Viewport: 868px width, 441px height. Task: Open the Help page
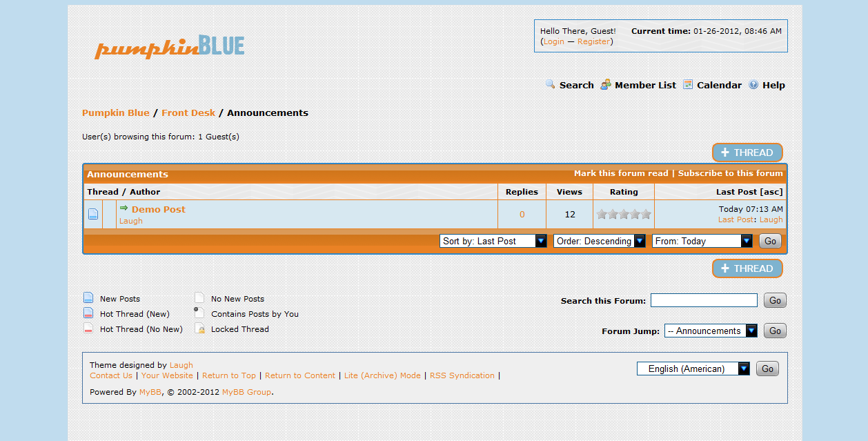coord(773,85)
